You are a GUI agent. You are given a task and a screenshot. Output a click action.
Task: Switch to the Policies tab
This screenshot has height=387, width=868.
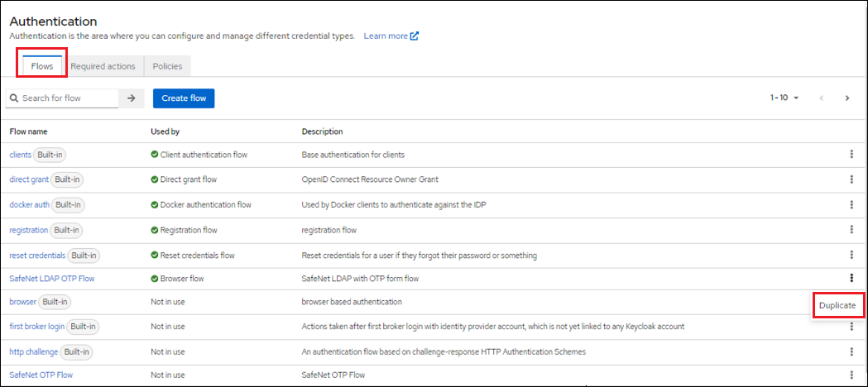coord(167,66)
